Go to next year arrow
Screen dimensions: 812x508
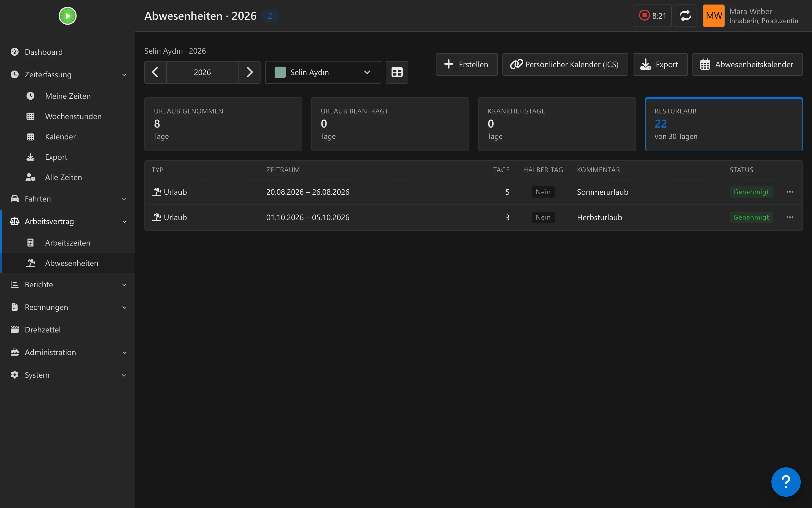click(x=249, y=72)
